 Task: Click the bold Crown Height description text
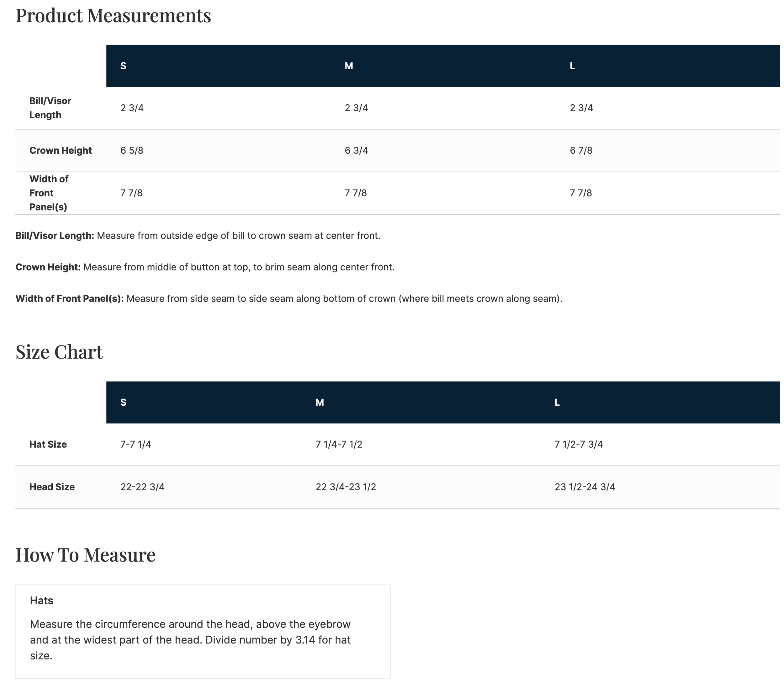(x=48, y=267)
